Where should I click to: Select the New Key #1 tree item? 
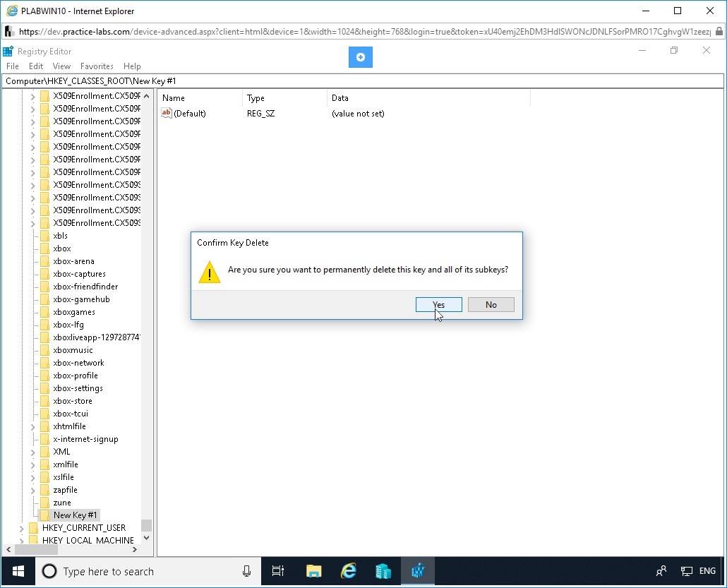pos(75,515)
